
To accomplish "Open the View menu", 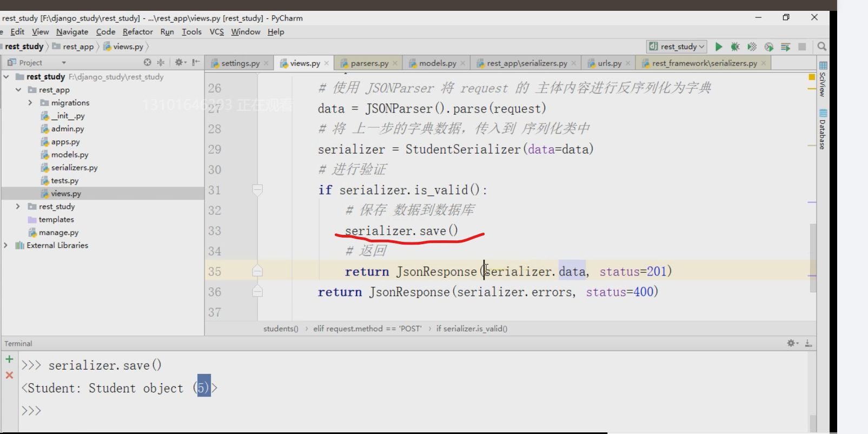I will (41, 32).
